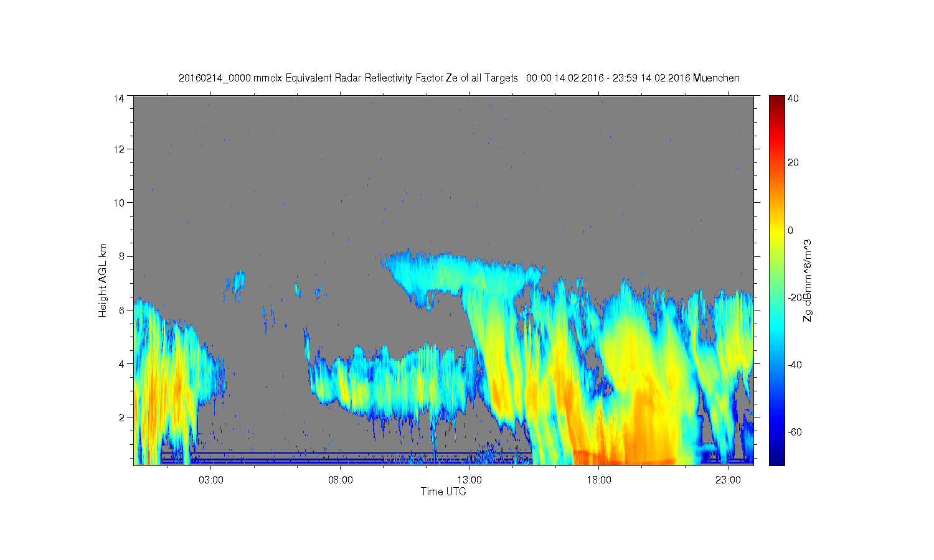Image resolution: width=934 pixels, height=560 pixels.
Task: Click the colorbar '-20' value label
Action: [x=795, y=297]
